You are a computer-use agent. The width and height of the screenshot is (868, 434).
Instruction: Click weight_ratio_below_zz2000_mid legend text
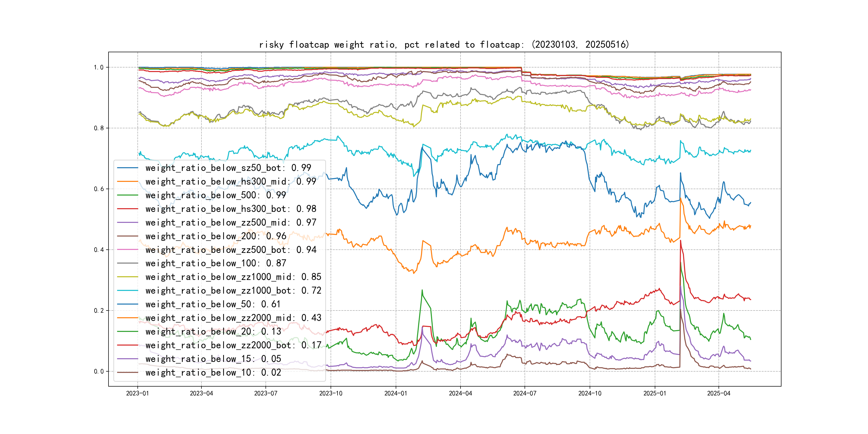pos(233,318)
